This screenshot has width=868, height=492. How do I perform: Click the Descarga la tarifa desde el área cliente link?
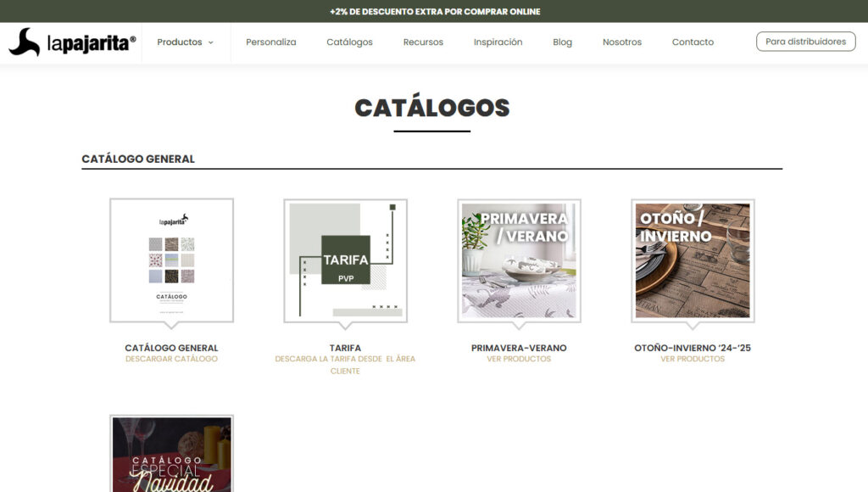345,365
